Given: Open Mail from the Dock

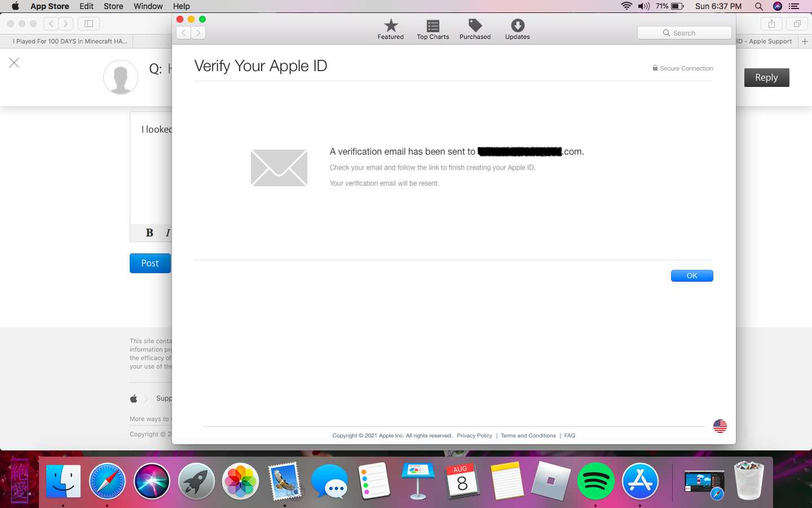Looking at the screenshot, I should click(285, 481).
